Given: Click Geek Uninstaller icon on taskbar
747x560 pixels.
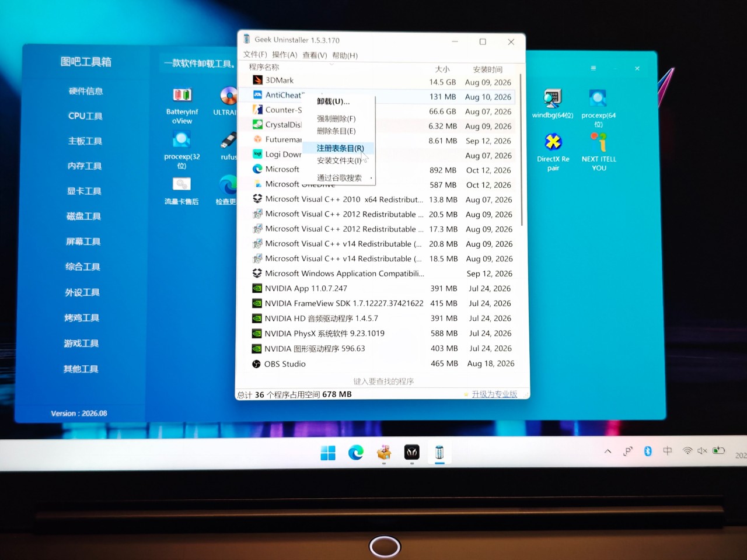Looking at the screenshot, I should tap(439, 453).
